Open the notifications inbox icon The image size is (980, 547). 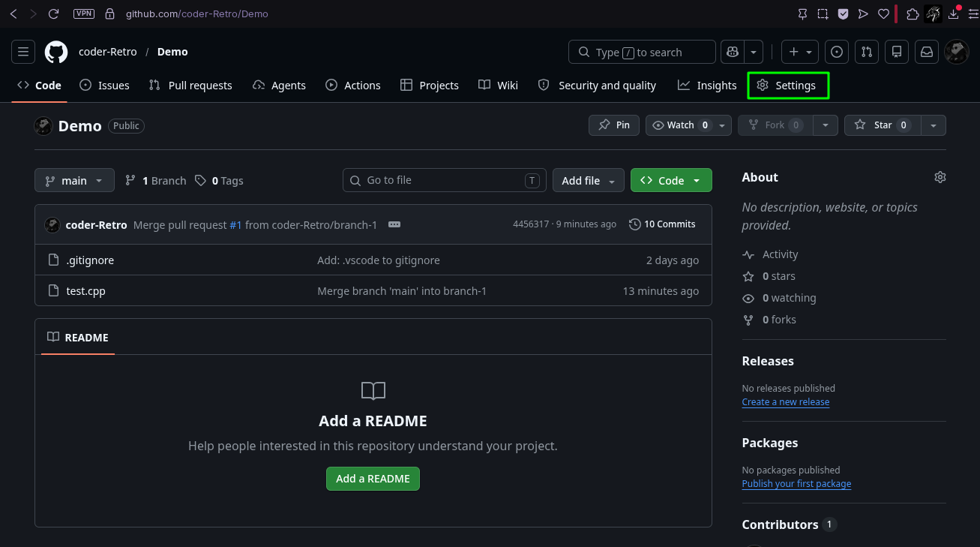[927, 52]
